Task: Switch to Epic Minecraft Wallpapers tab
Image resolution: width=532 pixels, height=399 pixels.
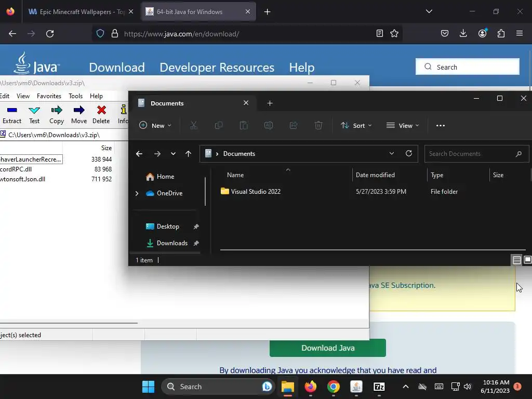Action: pyautogui.click(x=81, y=11)
